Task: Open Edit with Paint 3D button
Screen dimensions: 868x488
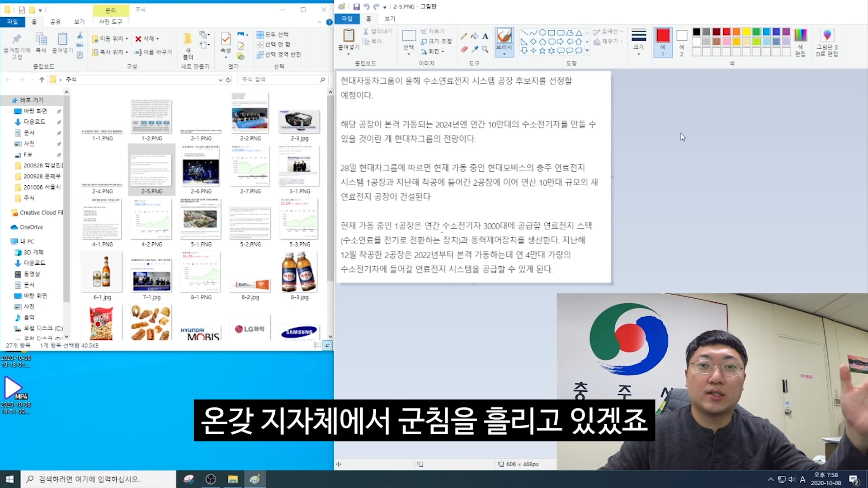Action: pos(827,42)
